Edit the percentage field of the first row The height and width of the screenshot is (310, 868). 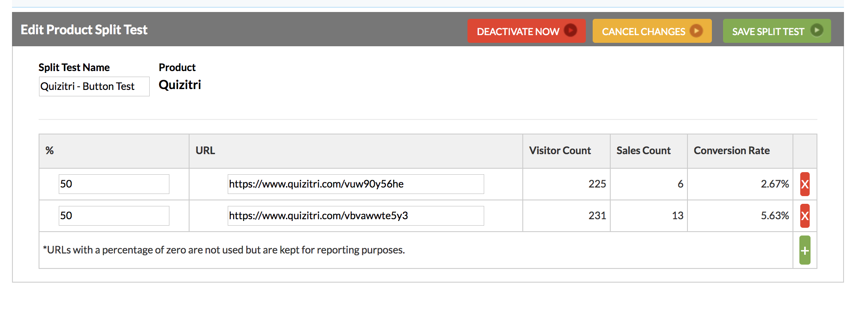114,184
